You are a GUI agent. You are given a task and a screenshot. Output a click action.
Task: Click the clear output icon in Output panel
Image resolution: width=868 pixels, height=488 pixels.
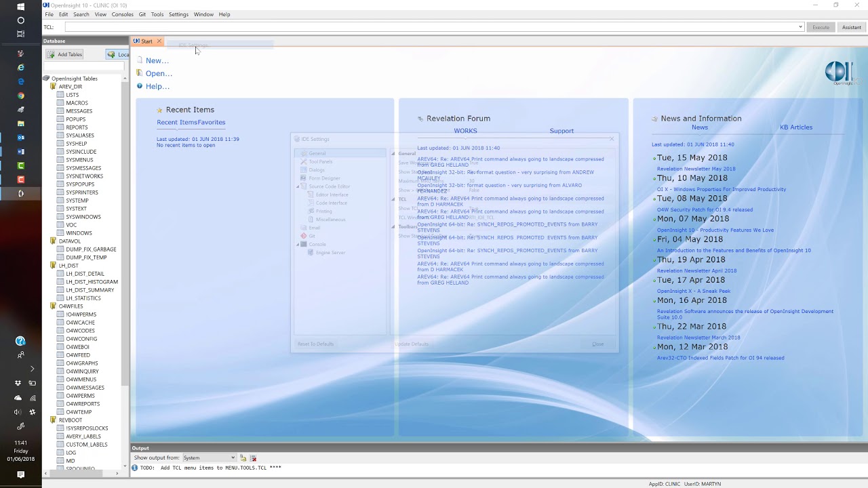tap(253, 458)
